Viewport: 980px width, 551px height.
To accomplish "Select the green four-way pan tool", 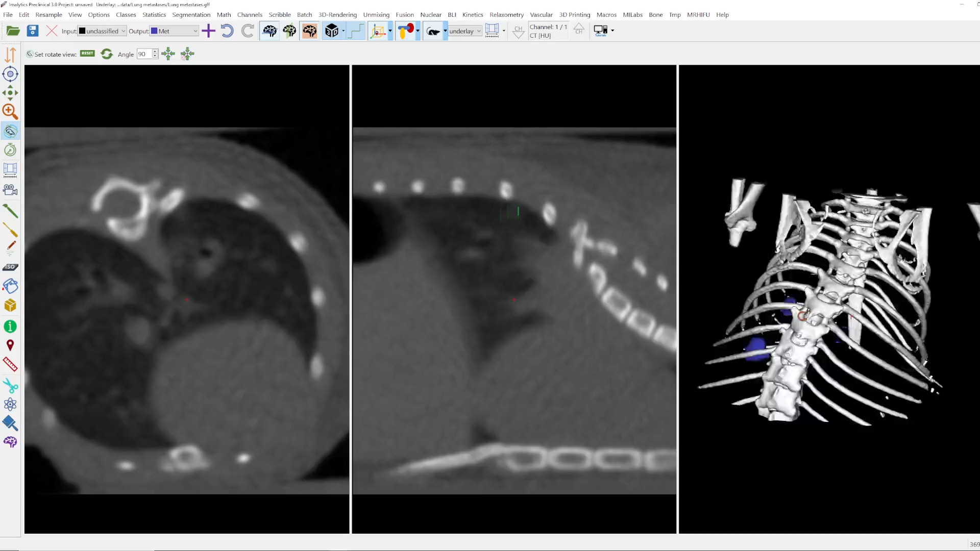I will [x=10, y=93].
